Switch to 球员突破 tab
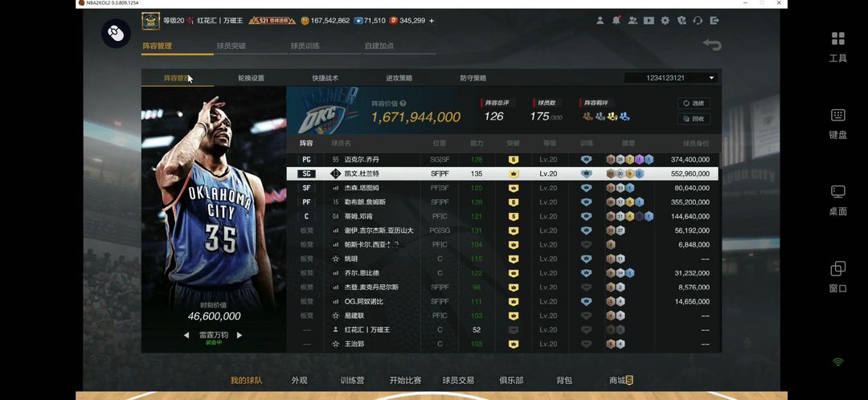 [231, 46]
